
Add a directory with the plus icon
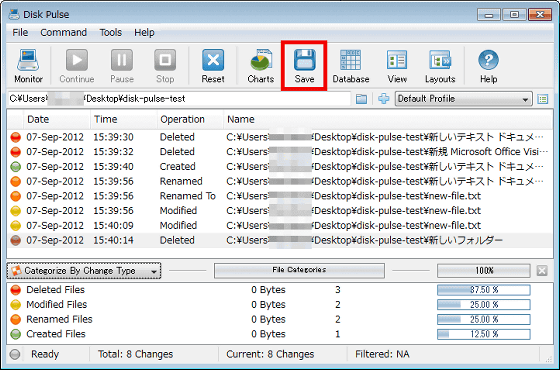tap(384, 99)
